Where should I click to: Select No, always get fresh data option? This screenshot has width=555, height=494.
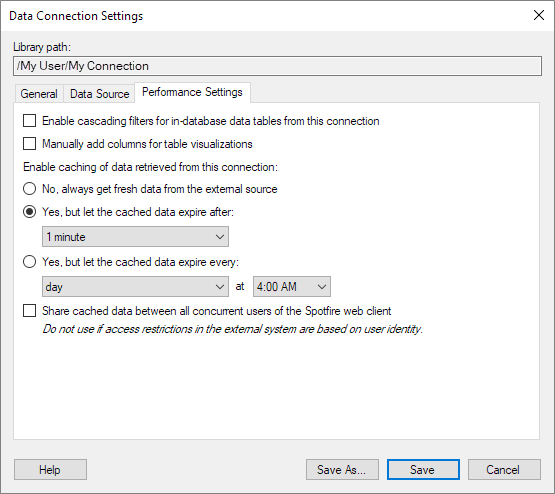29,189
